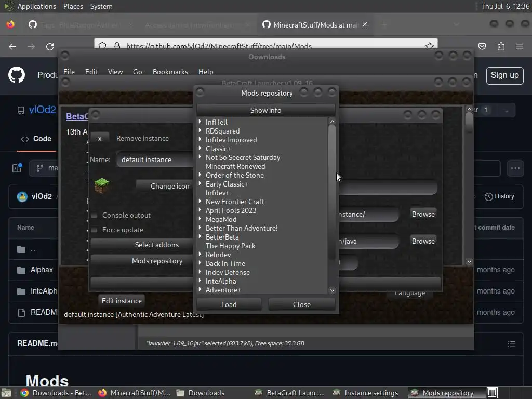Click the grass block instance icon
This screenshot has height=399, width=532.
click(101, 185)
